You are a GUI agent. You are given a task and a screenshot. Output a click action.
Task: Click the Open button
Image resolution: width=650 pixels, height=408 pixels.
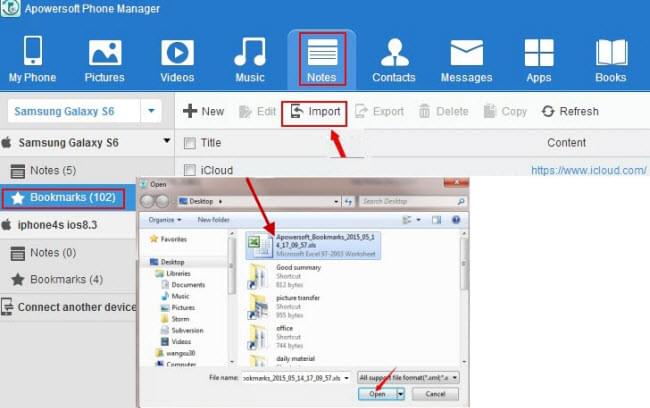tap(377, 394)
